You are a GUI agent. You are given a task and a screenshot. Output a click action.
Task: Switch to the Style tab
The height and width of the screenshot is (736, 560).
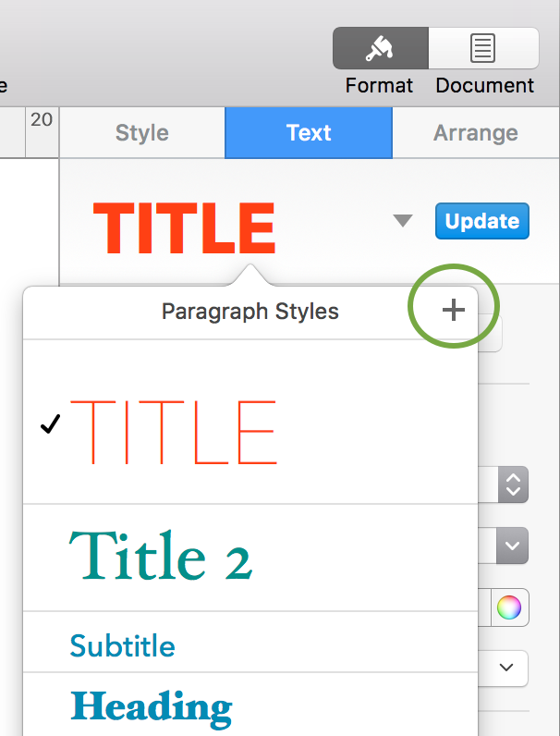(142, 133)
